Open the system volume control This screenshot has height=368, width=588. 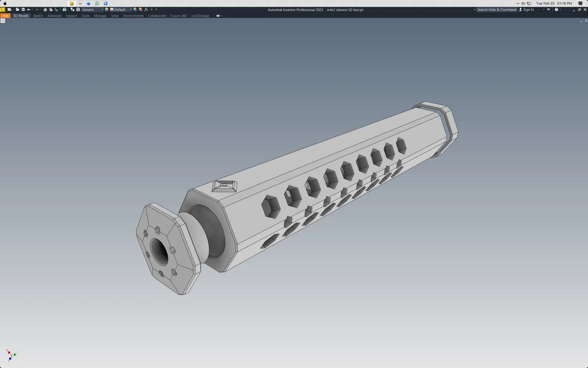(523, 3)
